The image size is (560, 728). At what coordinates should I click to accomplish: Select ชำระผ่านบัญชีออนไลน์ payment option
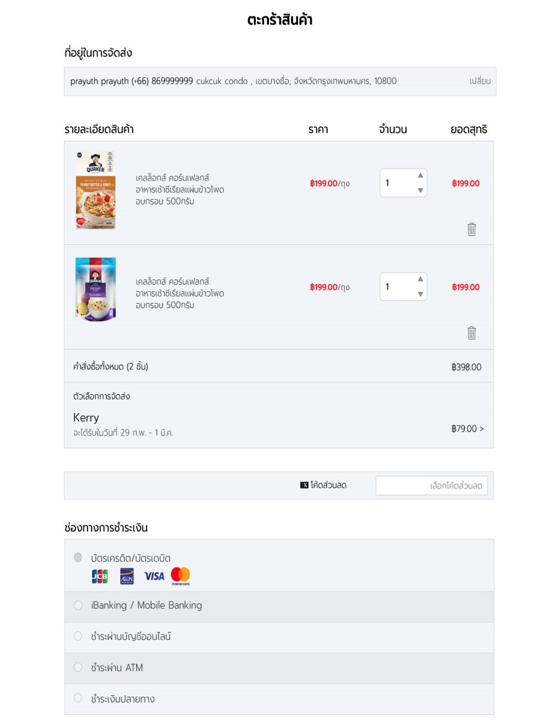click(78, 636)
